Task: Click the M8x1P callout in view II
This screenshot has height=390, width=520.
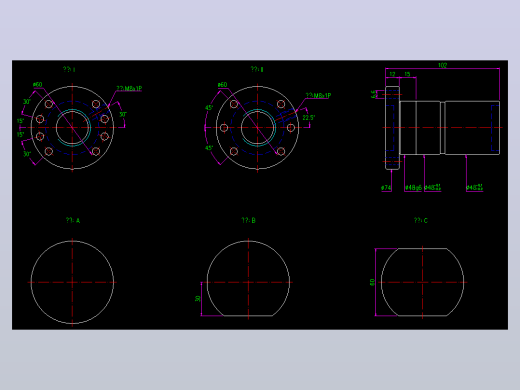Action: pos(318,96)
